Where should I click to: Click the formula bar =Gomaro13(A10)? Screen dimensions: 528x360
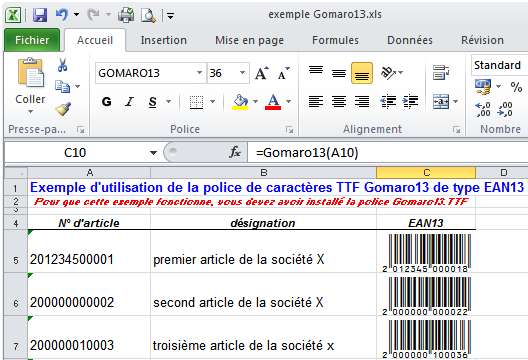[x=388, y=153]
